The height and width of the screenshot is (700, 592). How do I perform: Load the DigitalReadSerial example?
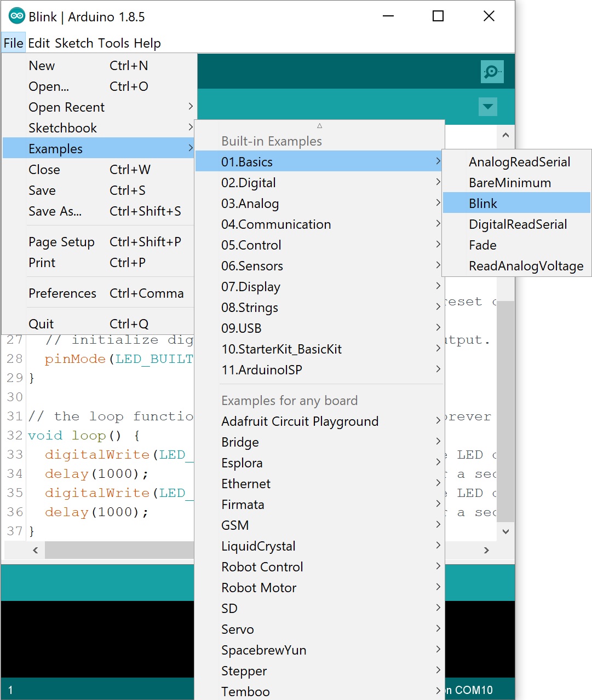(x=516, y=224)
